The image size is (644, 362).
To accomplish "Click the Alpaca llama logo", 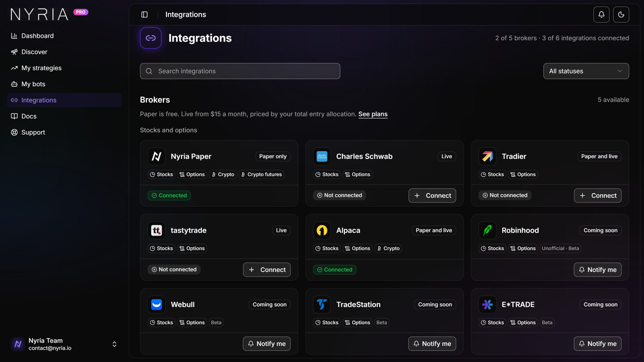I will (x=322, y=230).
